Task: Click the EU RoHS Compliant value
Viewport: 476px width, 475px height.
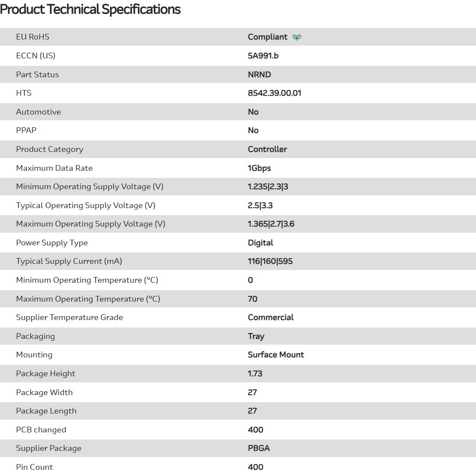Action: click(268, 37)
